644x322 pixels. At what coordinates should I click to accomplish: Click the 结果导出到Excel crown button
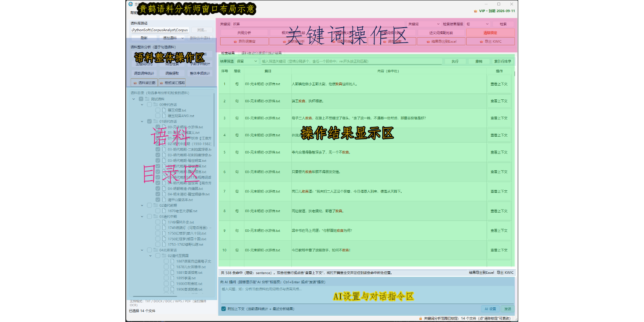441,42
